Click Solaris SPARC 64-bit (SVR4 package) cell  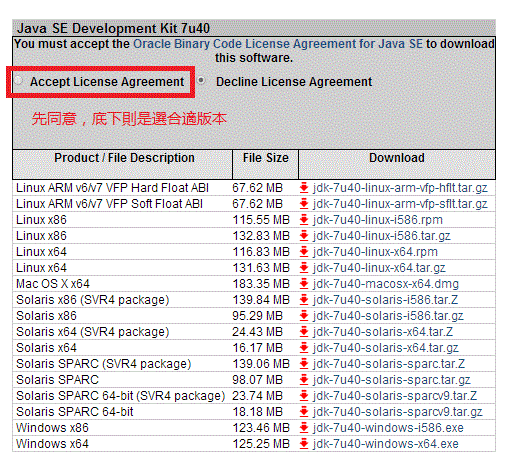click(x=121, y=396)
